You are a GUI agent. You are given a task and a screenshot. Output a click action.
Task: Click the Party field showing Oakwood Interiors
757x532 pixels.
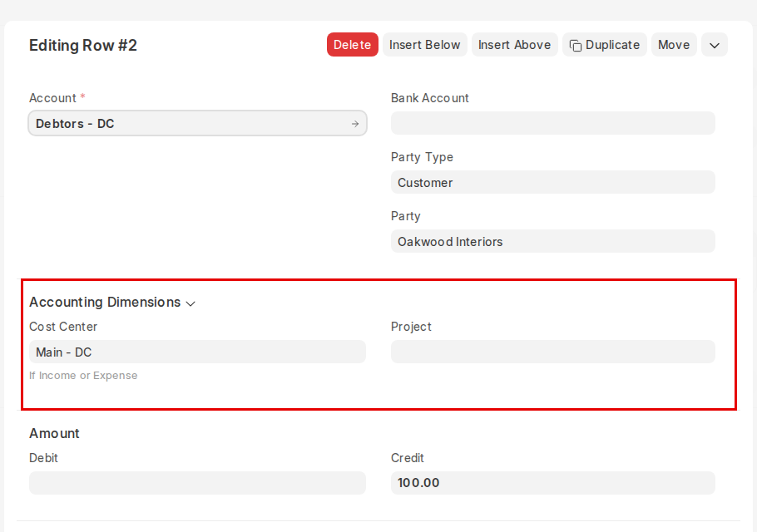[553, 241]
